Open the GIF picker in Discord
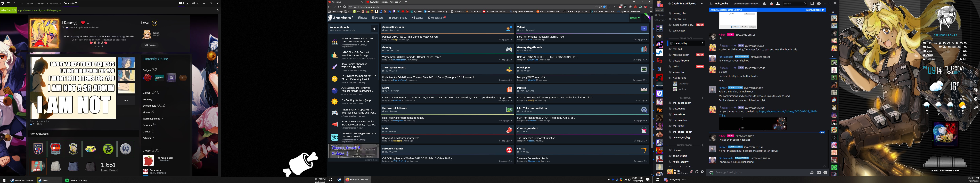Viewport: 980px width, 183px height. pyautogui.click(x=819, y=172)
